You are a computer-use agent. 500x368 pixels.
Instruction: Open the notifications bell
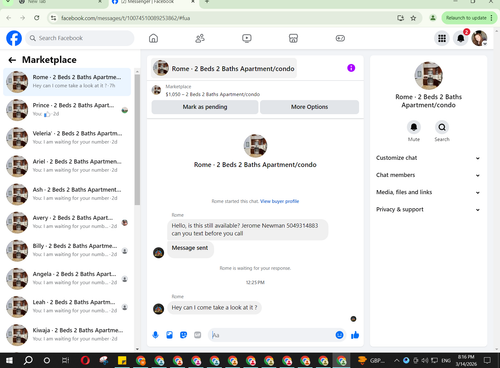(461, 38)
